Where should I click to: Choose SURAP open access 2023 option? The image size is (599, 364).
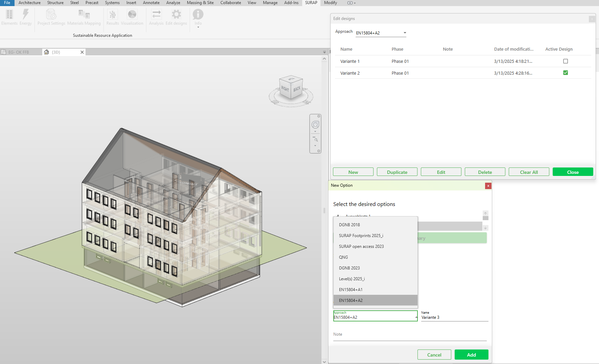pos(361,246)
